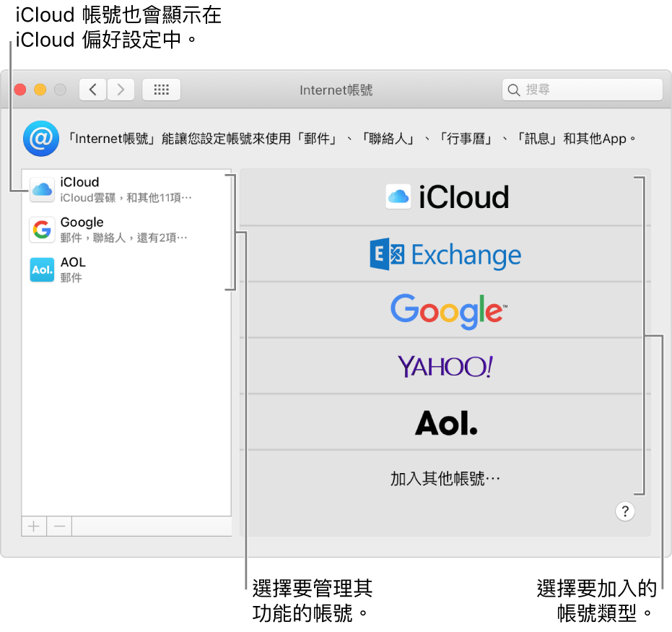Remove account with the minus button
The image size is (672, 632).
coord(60,526)
